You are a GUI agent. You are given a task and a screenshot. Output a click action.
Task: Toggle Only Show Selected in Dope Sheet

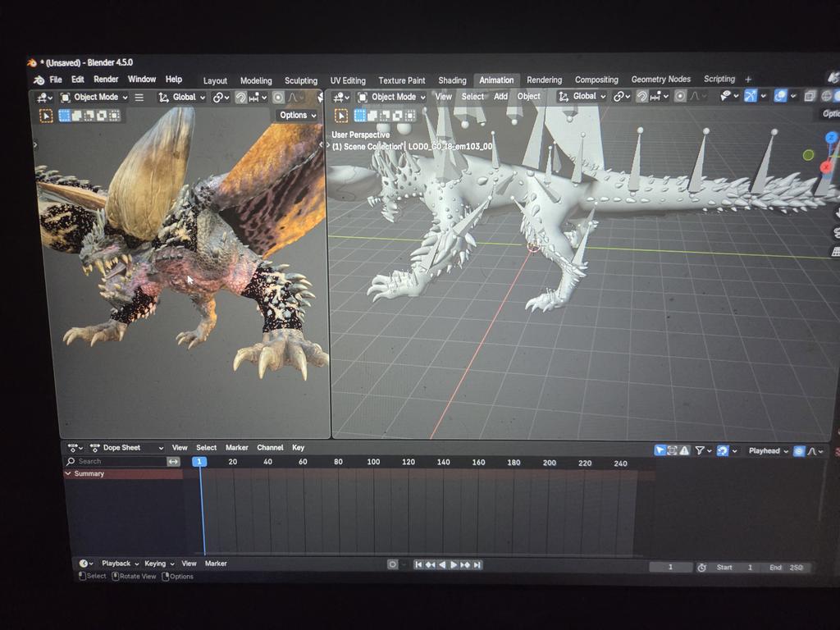[660, 451]
